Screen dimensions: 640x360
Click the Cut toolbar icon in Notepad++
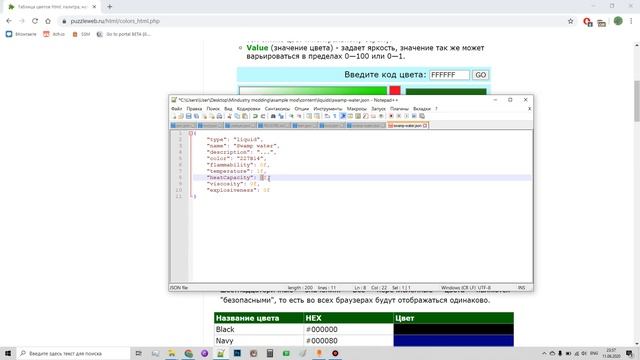tap(229, 116)
